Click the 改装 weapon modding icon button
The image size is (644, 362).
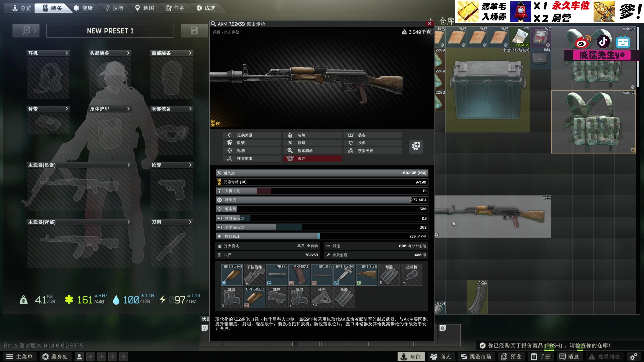coord(416,146)
